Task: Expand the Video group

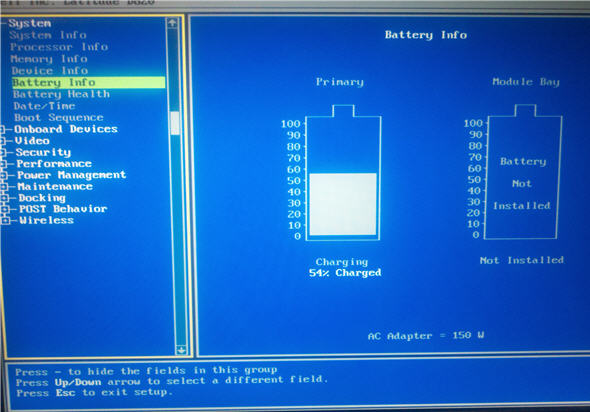Action: 3,141
